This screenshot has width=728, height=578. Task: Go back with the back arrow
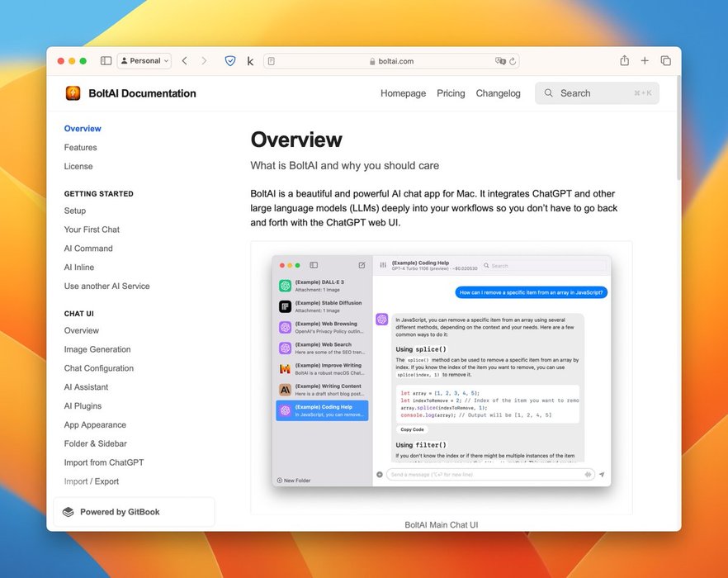pos(185,61)
